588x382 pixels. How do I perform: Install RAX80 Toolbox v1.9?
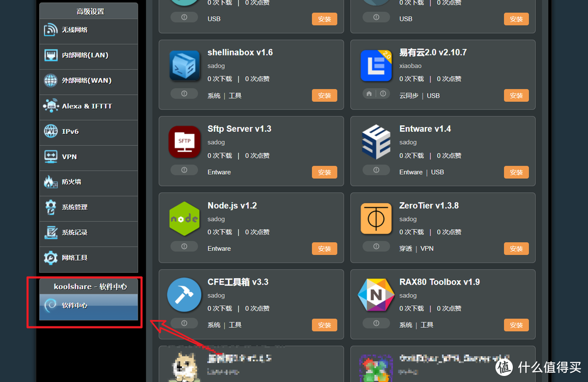516,325
